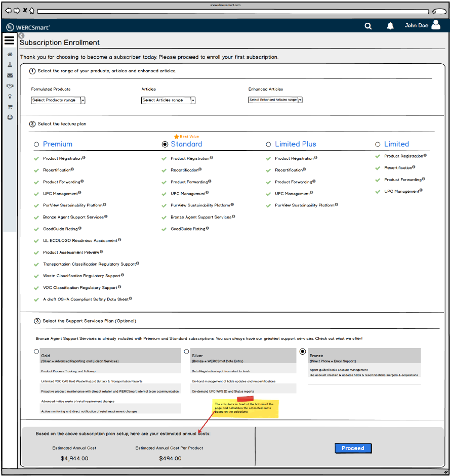Screen dimensions: 450x476
Task: Click the notification bell in header
Action: click(390, 26)
